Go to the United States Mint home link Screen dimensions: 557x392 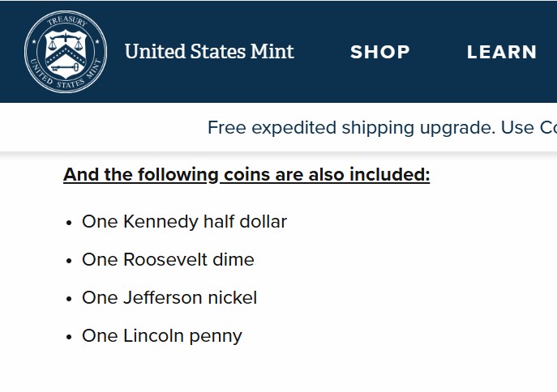coord(209,52)
